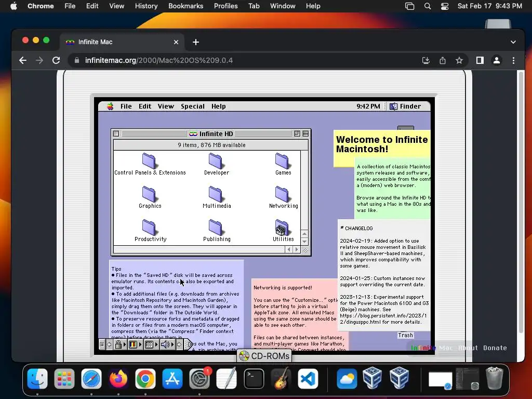
Task: Reload the Infinite Mac page
Action: (56, 60)
